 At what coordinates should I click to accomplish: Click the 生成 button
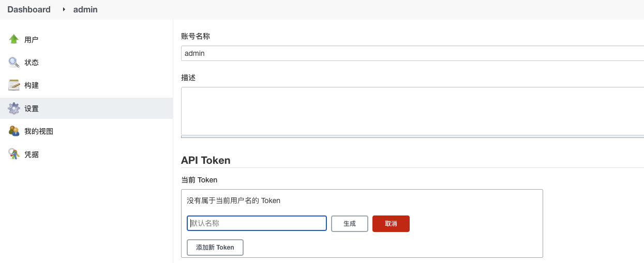pos(350,224)
